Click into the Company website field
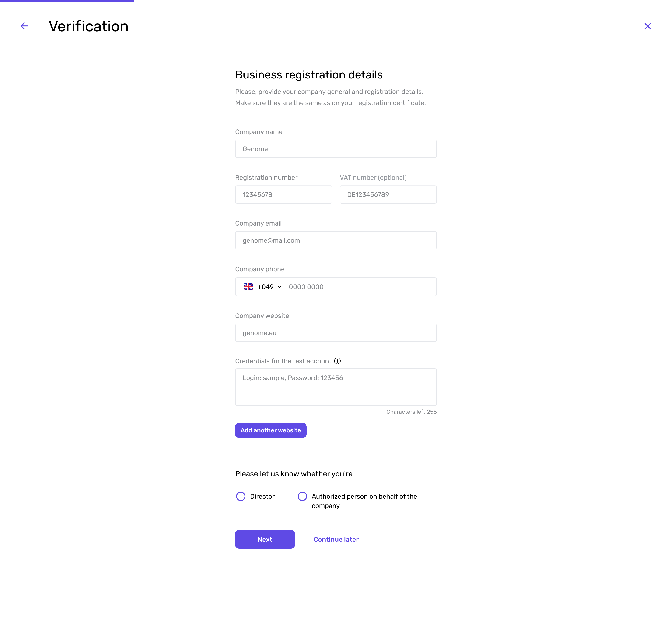 [336, 333]
